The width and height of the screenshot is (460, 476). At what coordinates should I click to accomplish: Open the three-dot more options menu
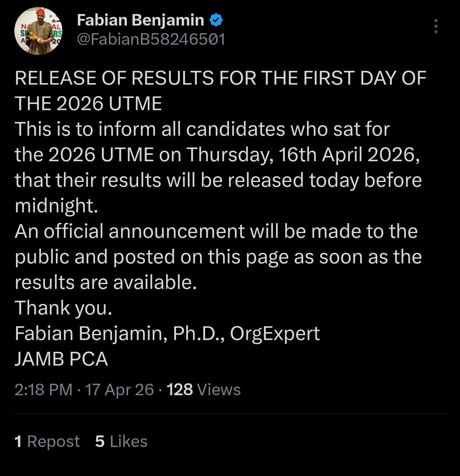[436, 26]
